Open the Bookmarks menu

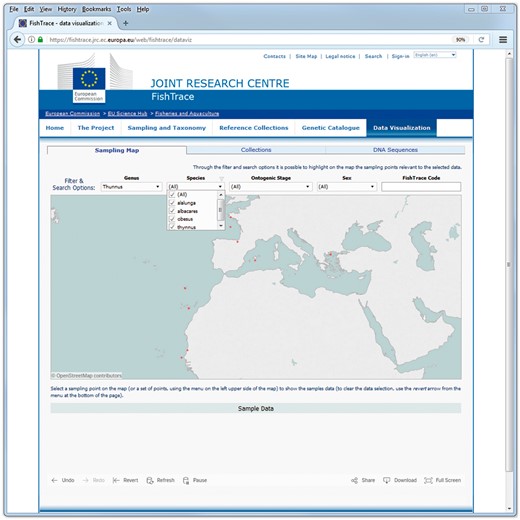pos(96,9)
